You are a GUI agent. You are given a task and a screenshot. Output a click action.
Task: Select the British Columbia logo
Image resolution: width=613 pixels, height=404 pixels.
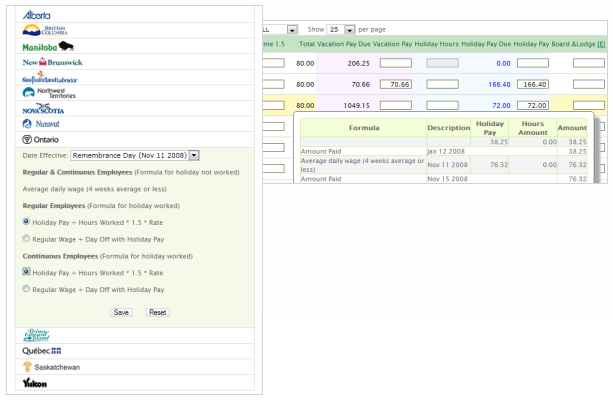(x=45, y=30)
